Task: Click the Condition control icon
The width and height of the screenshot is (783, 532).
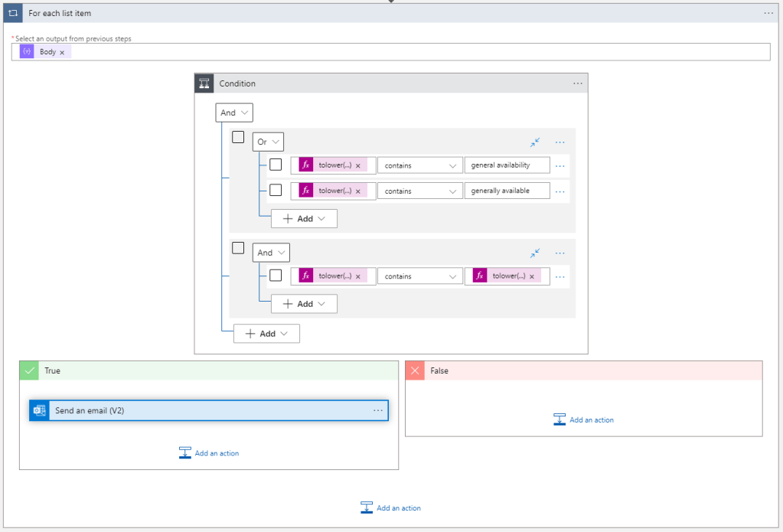Action: 204,83
